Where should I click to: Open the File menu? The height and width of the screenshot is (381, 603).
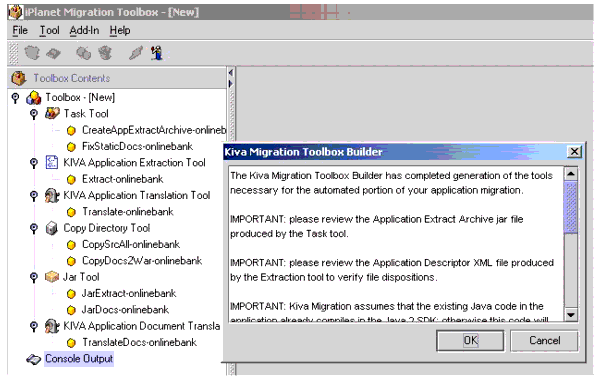click(20, 30)
